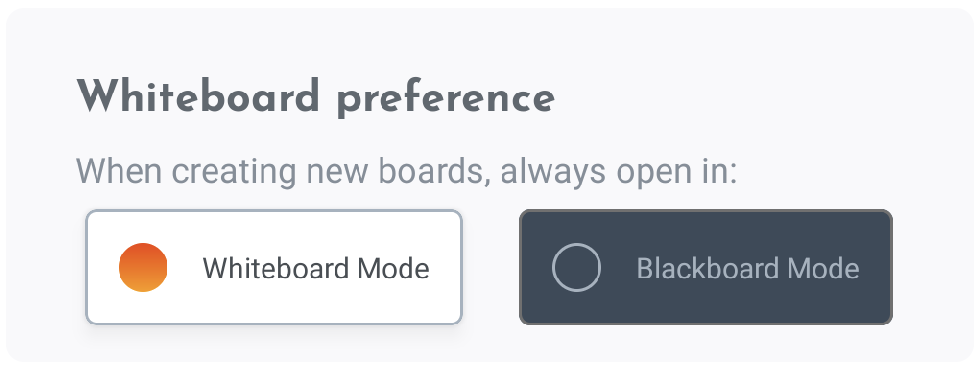Click the word "Blackboard" in the dark option
Viewport: 980px width, 370px height.
click(x=707, y=268)
